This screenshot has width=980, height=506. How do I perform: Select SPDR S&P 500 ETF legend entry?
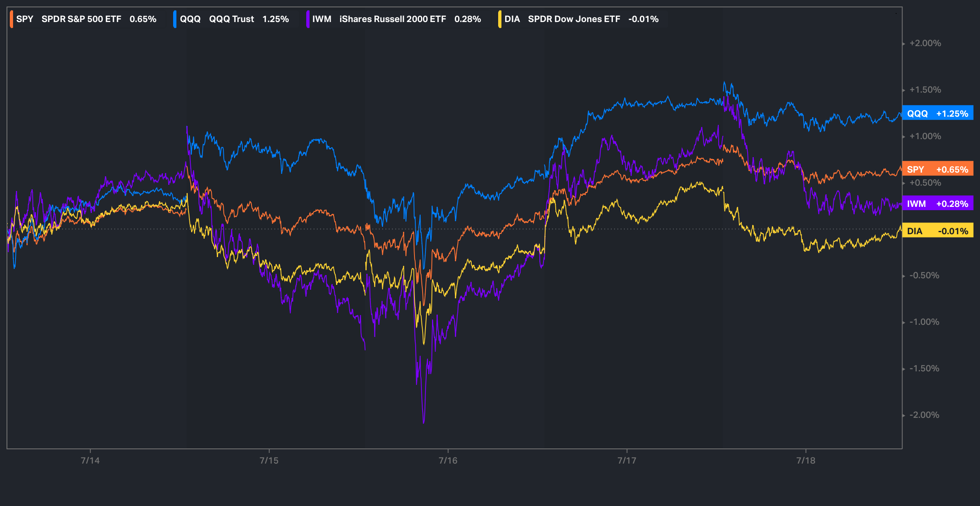pyautogui.click(x=81, y=19)
